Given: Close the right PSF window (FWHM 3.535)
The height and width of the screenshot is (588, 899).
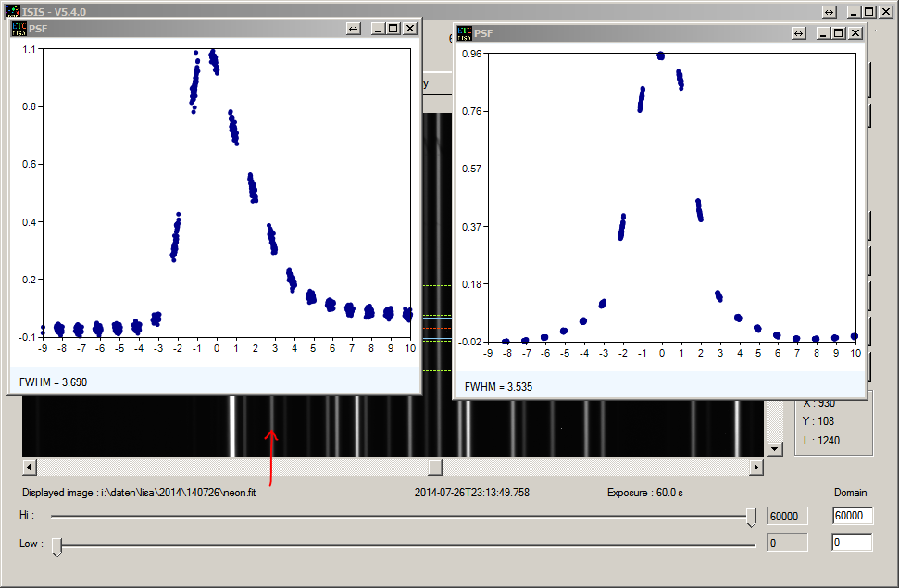Looking at the screenshot, I should coord(855,33).
